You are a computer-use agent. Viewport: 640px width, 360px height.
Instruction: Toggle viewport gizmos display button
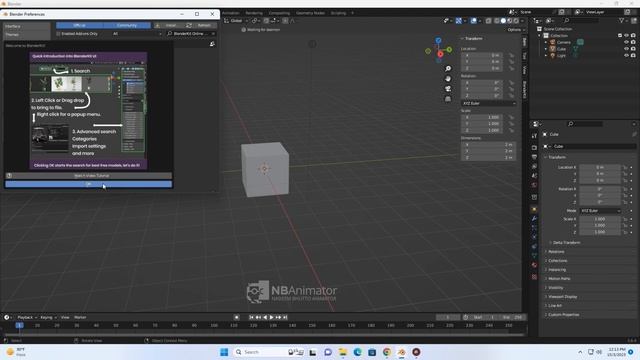tap(459, 20)
